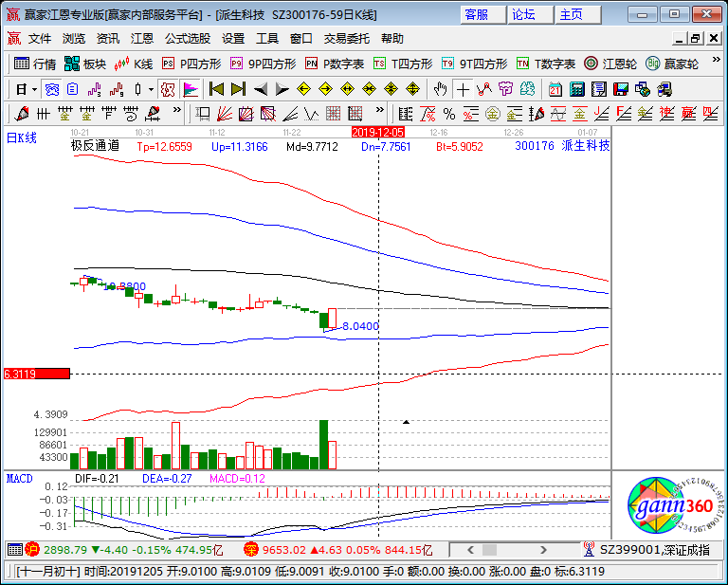Open the 江恩 menu
This screenshot has height=585, width=728.
tap(142, 39)
